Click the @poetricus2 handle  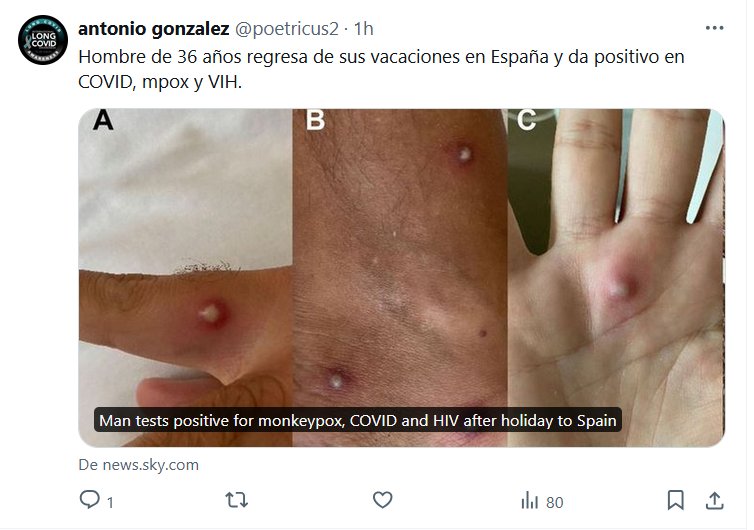(287, 29)
